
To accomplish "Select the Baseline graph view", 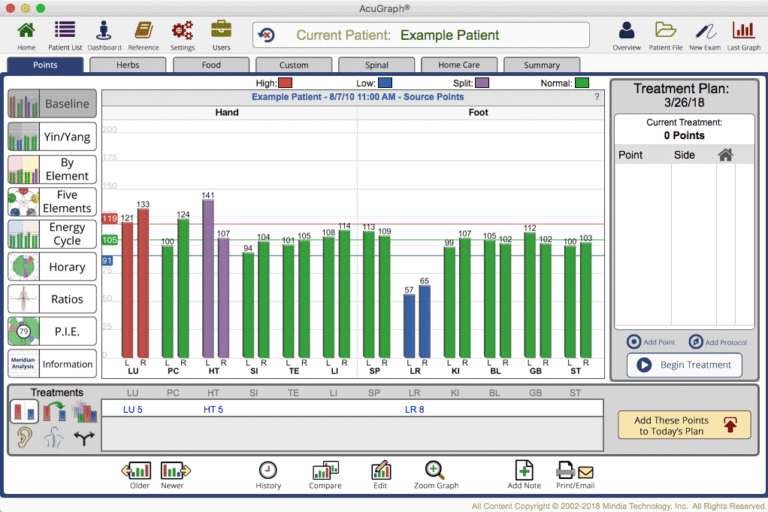I will pyautogui.click(x=52, y=104).
